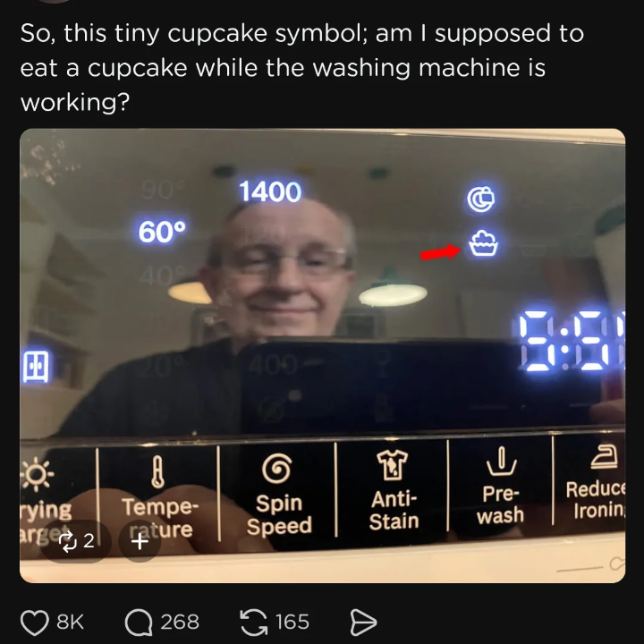644x644 pixels.
Task: Click the 1400 spin speed readout
Action: (x=270, y=191)
